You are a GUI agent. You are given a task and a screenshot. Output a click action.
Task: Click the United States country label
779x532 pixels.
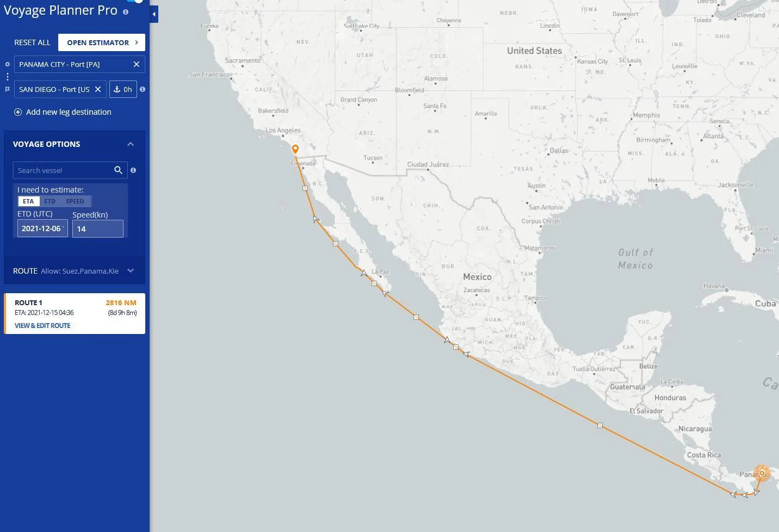(x=534, y=51)
